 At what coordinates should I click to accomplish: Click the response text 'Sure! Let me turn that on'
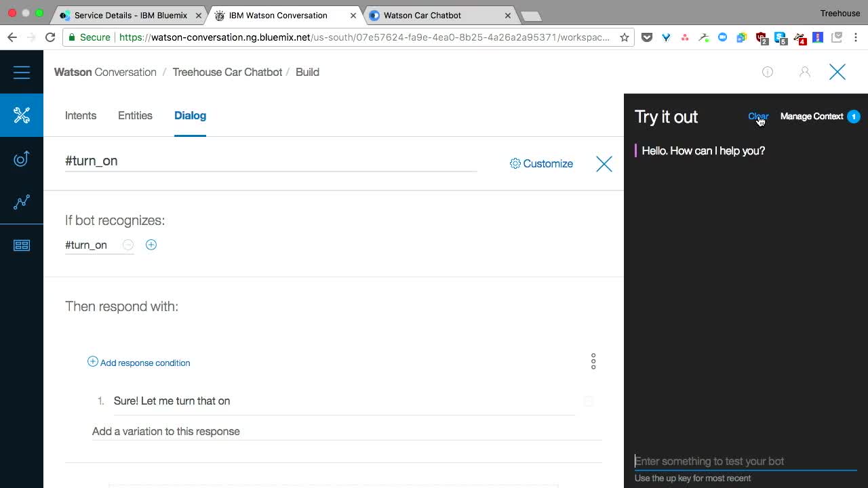tap(172, 401)
